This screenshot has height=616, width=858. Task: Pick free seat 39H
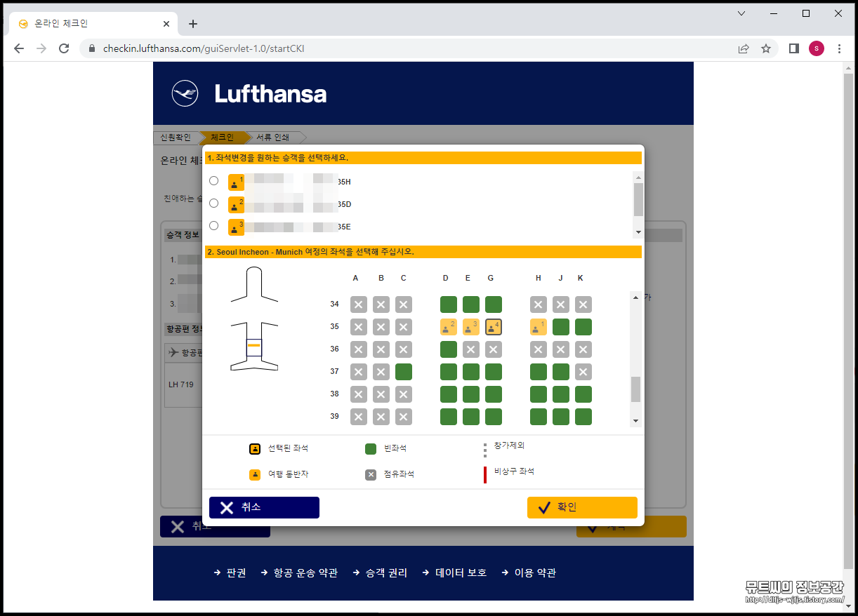pos(539,417)
